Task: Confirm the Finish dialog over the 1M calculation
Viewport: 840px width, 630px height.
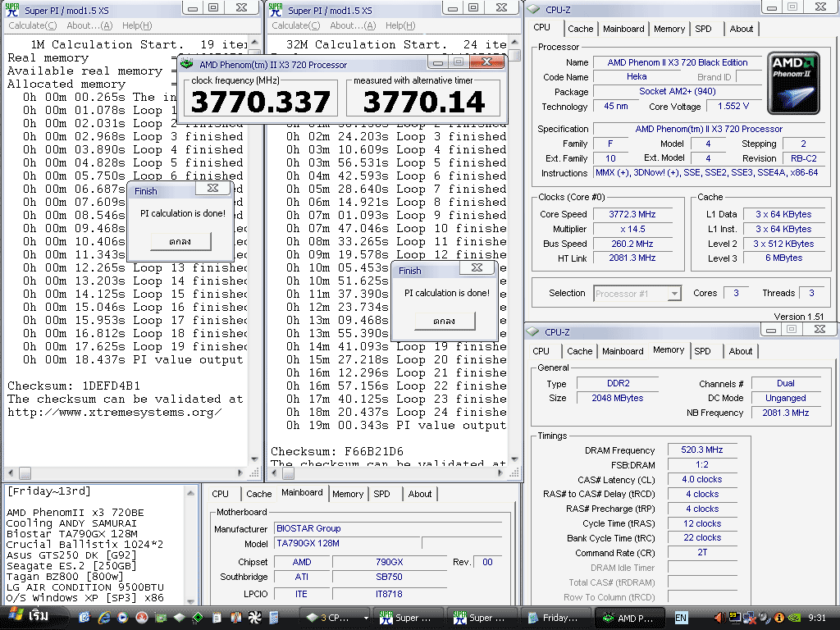Action: click(x=180, y=241)
